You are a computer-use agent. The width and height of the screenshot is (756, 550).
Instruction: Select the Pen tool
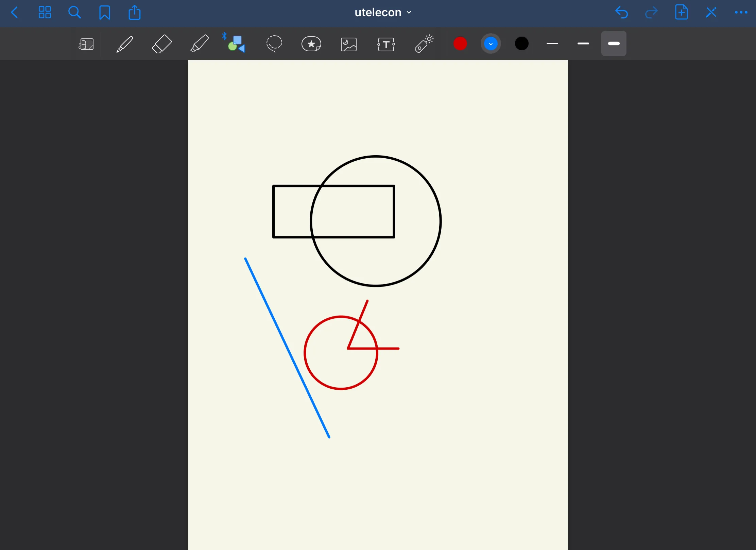[125, 44]
